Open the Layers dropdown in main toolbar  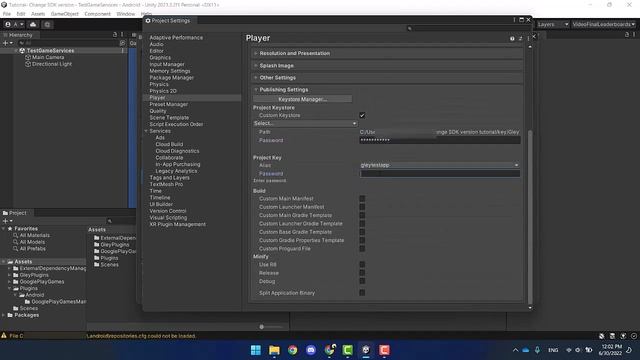point(553,24)
